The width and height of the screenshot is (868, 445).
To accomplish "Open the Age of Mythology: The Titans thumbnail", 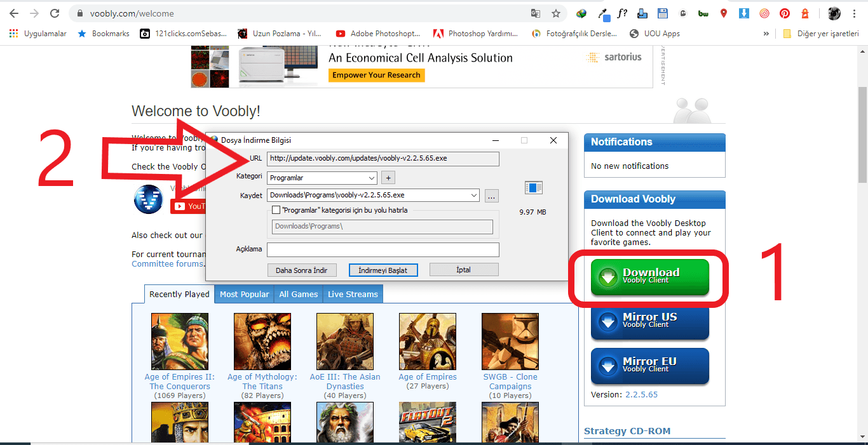I will point(262,342).
